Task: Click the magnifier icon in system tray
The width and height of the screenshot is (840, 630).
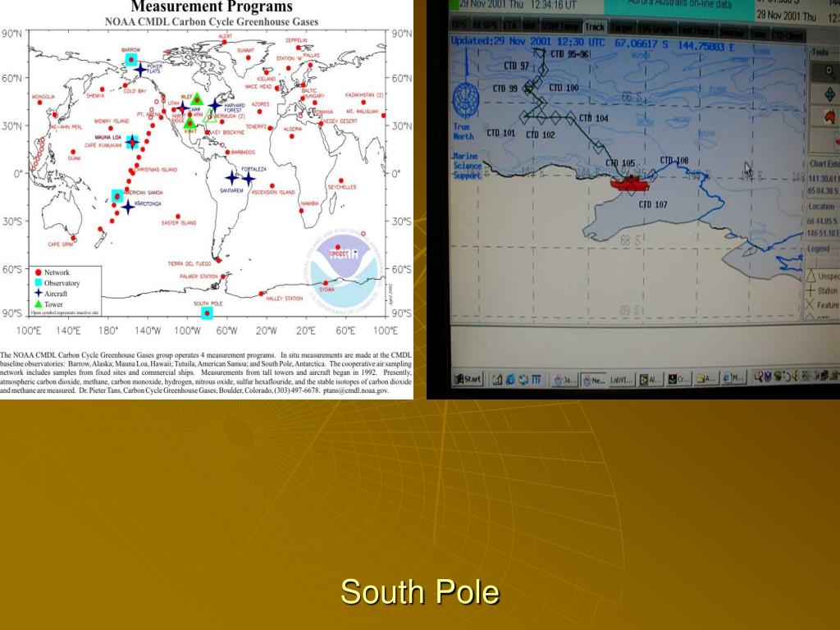Action: tap(759, 377)
